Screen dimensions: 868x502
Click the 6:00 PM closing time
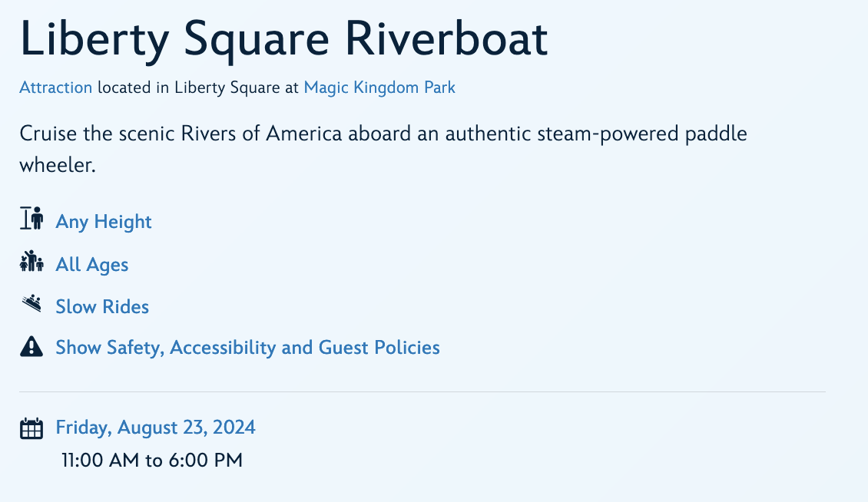tap(204, 461)
